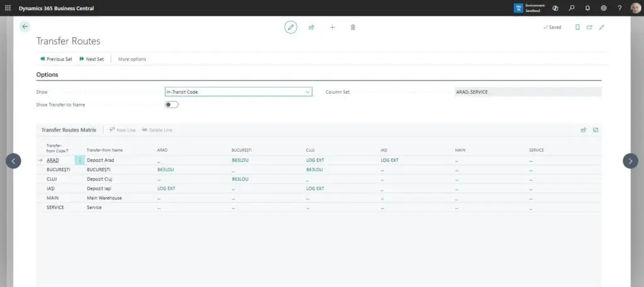Viewport: 644px width, 287px height.
Task: Click New Line action
Action: point(123,130)
